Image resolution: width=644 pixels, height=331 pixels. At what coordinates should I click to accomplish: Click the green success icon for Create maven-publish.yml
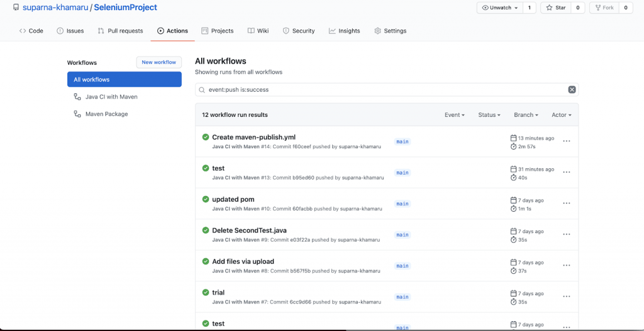click(x=206, y=137)
